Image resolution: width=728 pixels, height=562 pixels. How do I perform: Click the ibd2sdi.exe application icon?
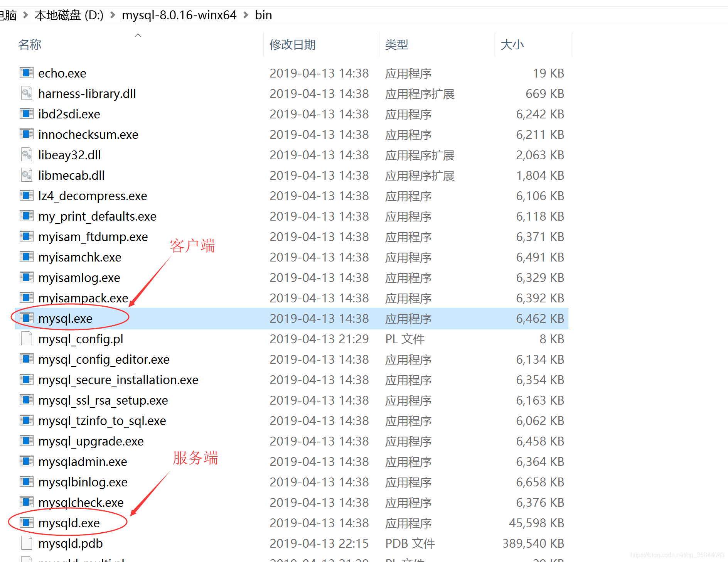[27, 113]
